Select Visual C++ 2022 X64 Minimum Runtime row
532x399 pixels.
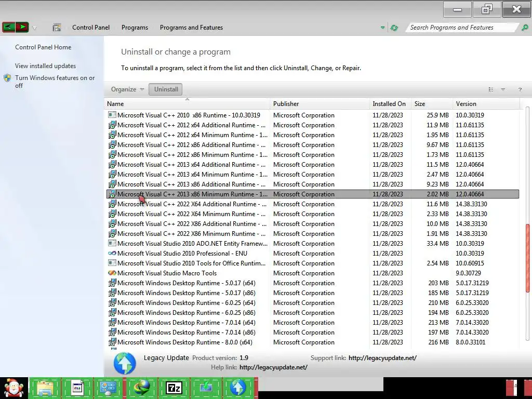[312, 214]
